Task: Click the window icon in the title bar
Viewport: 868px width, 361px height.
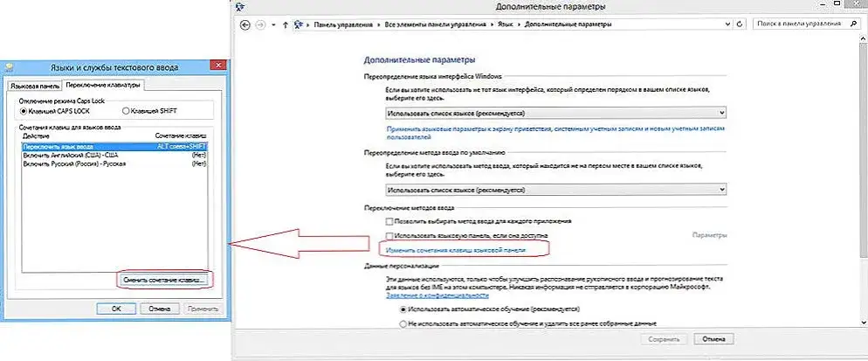Action: pyautogui.click(x=239, y=7)
